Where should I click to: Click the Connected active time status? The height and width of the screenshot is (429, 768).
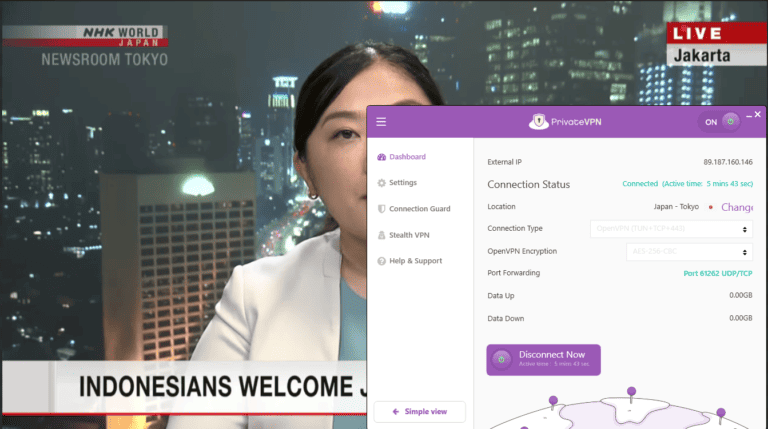click(687, 184)
